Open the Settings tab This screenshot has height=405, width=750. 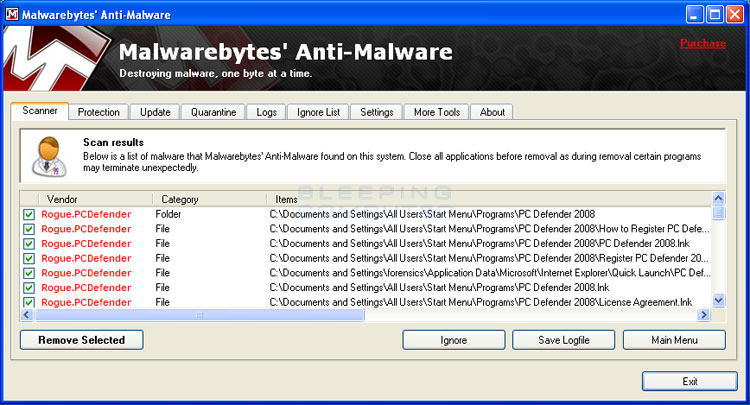point(376,112)
